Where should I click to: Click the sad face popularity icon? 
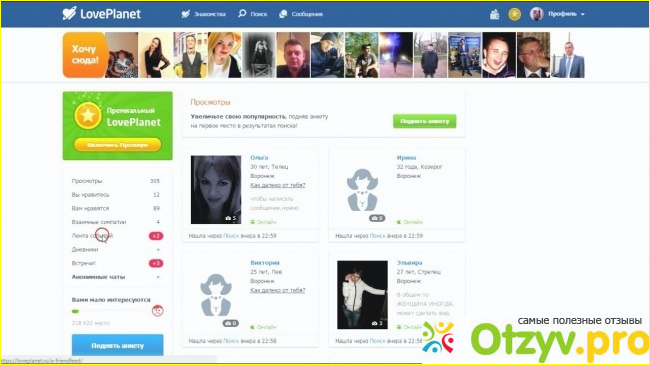(x=157, y=311)
